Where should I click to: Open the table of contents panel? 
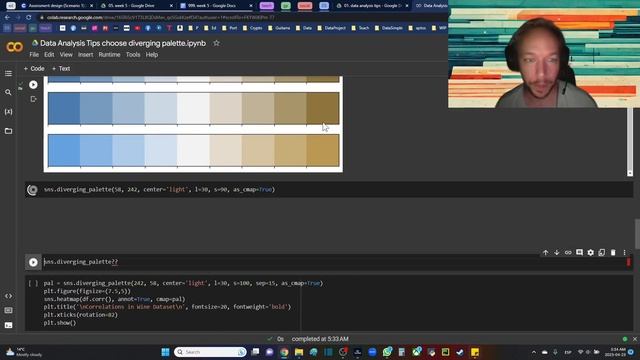[8, 73]
